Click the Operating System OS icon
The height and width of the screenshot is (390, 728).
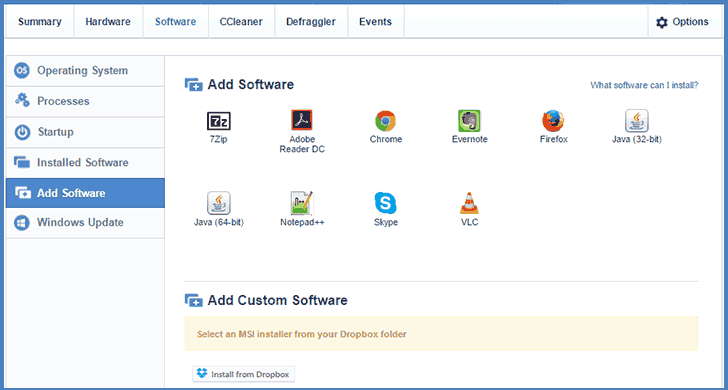[21, 71]
